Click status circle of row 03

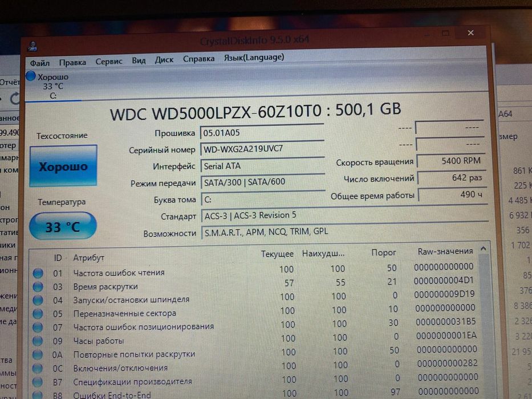pyautogui.click(x=38, y=287)
